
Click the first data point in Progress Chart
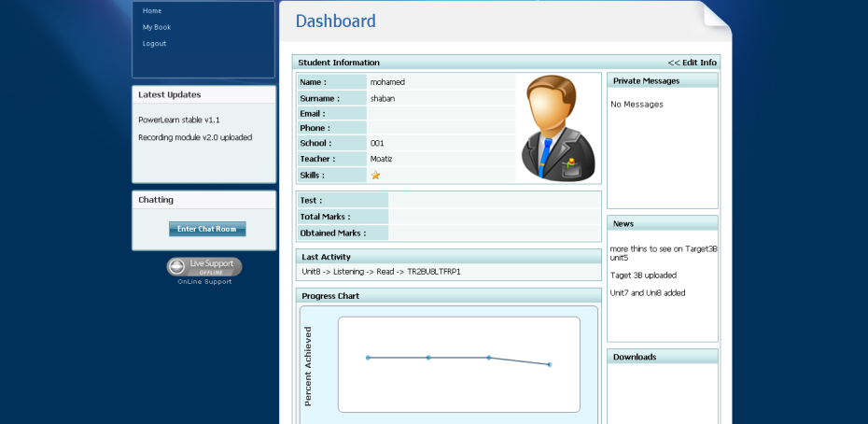pyautogui.click(x=368, y=358)
